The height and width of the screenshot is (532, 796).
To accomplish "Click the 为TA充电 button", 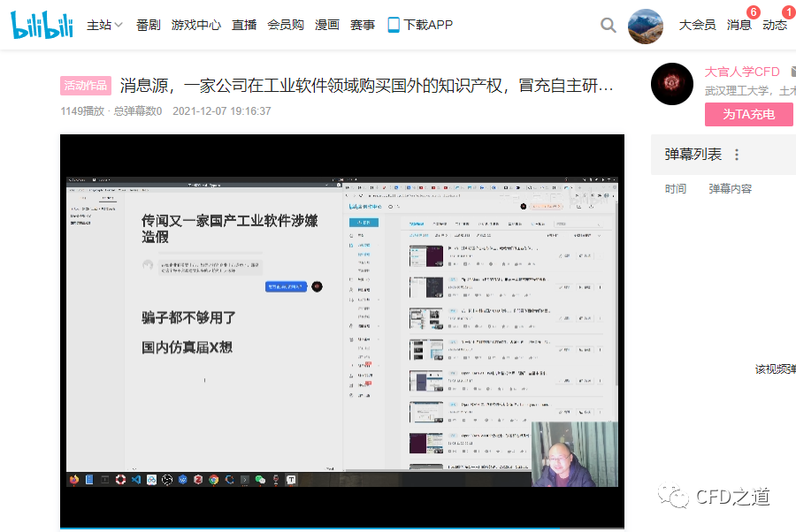I will click(749, 114).
